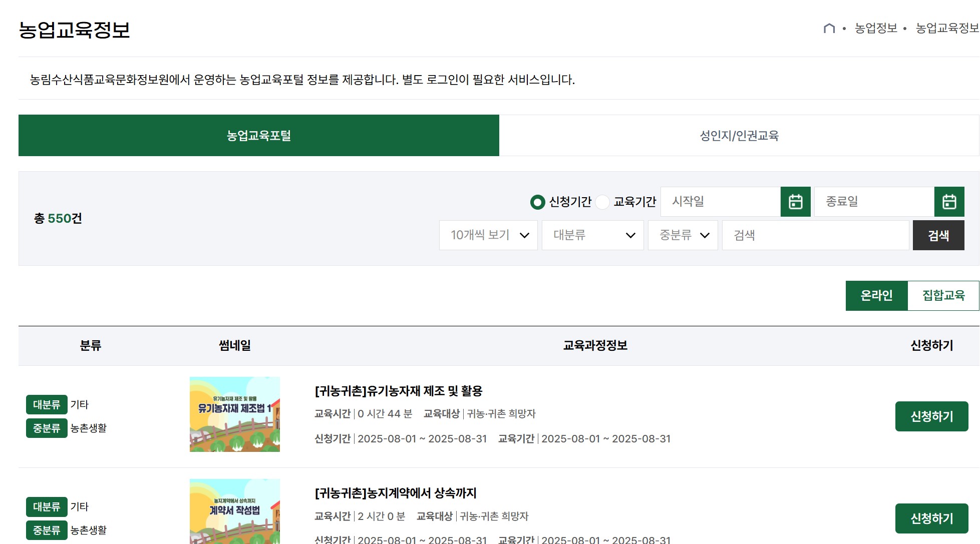Select the 온라인 filter button

876,296
